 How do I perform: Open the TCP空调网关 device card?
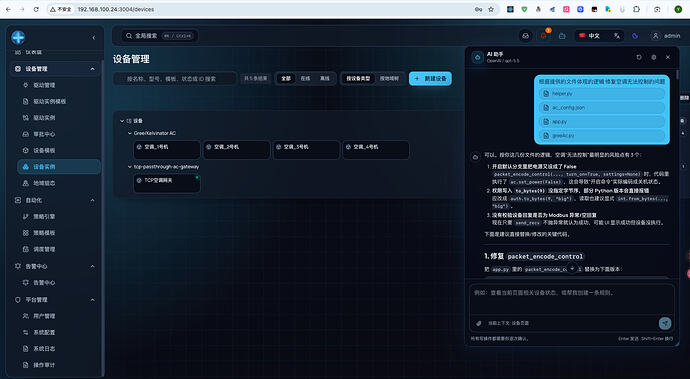tap(167, 183)
